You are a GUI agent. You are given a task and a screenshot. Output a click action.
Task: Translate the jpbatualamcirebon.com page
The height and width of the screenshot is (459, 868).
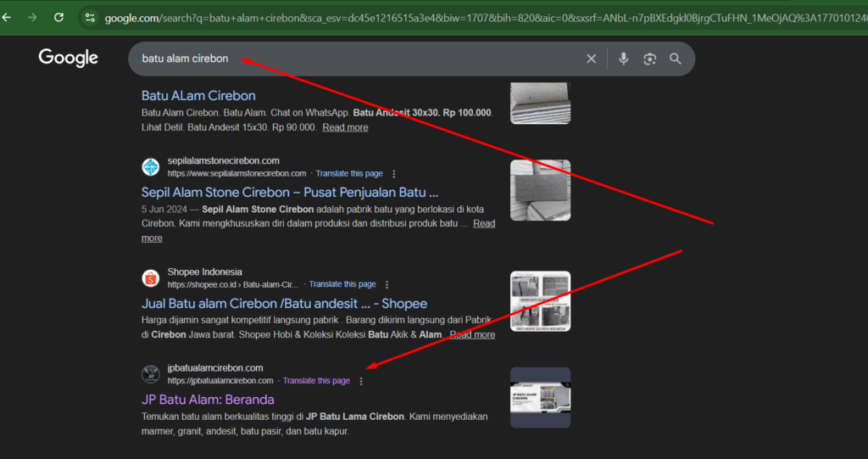coord(316,381)
